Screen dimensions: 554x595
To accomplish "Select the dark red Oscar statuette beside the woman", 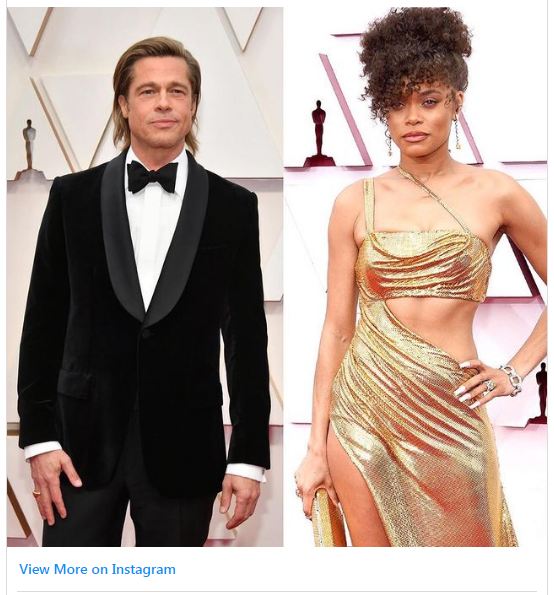I will pyautogui.click(x=319, y=134).
